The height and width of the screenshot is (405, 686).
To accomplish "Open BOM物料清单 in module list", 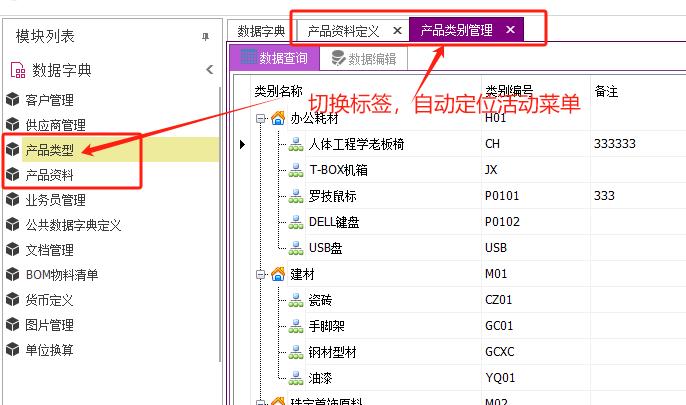I will coord(62,275).
